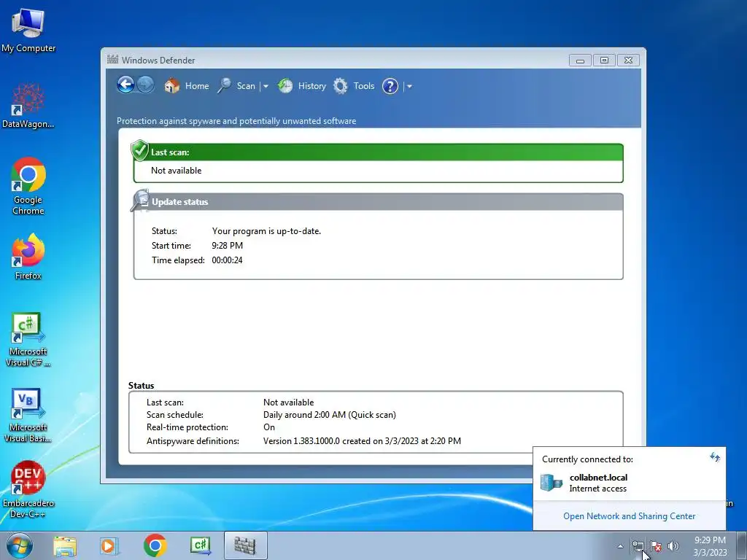Viewport: 747px width, 560px height.
Task: Open Windows Explorer from the taskbar
Action: click(x=65, y=545)
